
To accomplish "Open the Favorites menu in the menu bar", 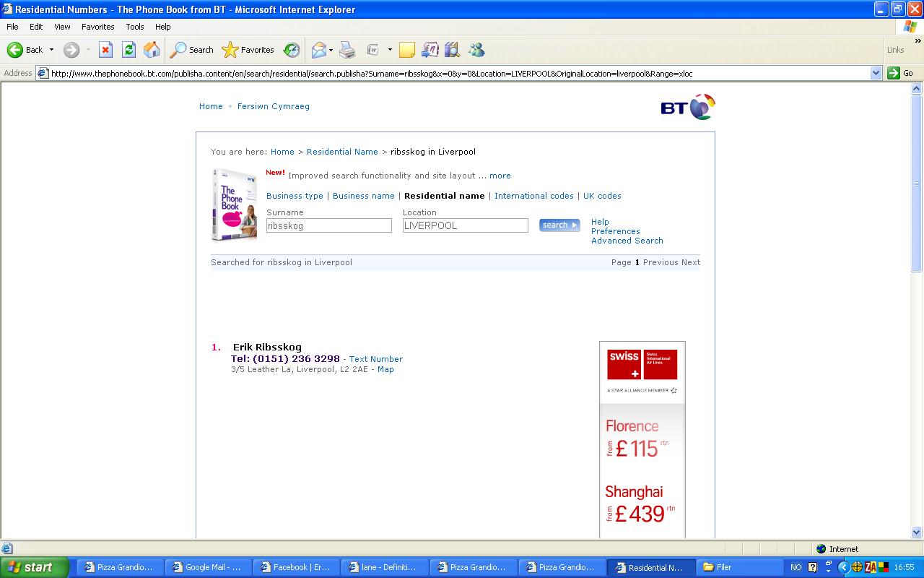I will pos(98,27).
